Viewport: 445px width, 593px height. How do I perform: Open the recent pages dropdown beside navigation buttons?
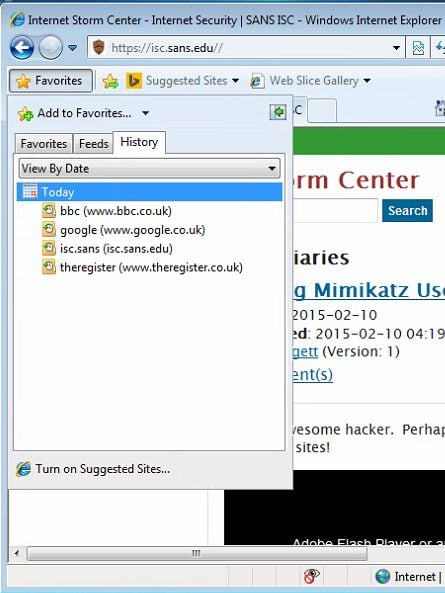coord(73,48)
